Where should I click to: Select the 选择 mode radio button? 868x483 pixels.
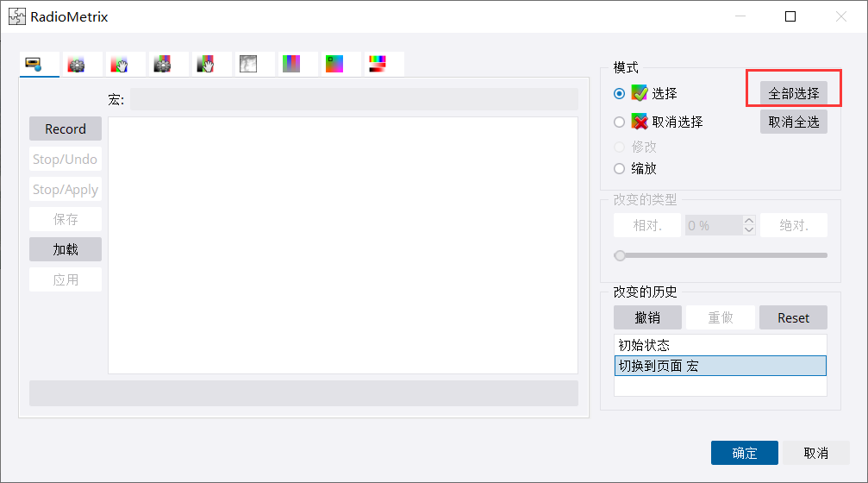[619, 93]
